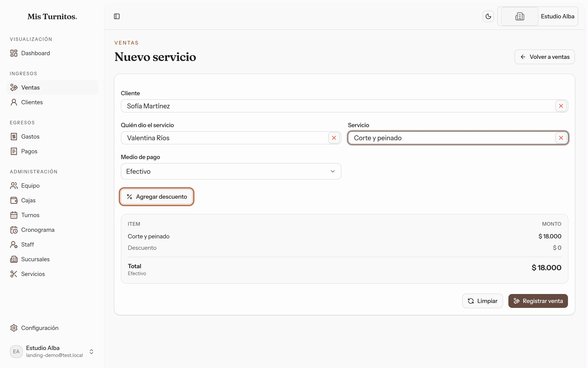Click the Ventas hand-coins icon

pos(14,87)
